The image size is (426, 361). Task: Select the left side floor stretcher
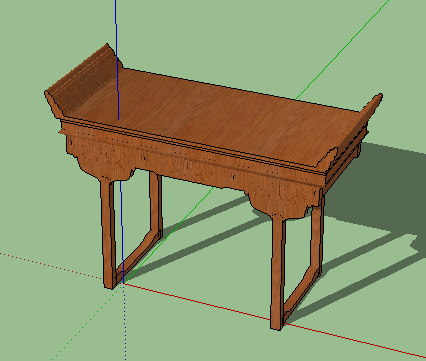pos(138,256)
